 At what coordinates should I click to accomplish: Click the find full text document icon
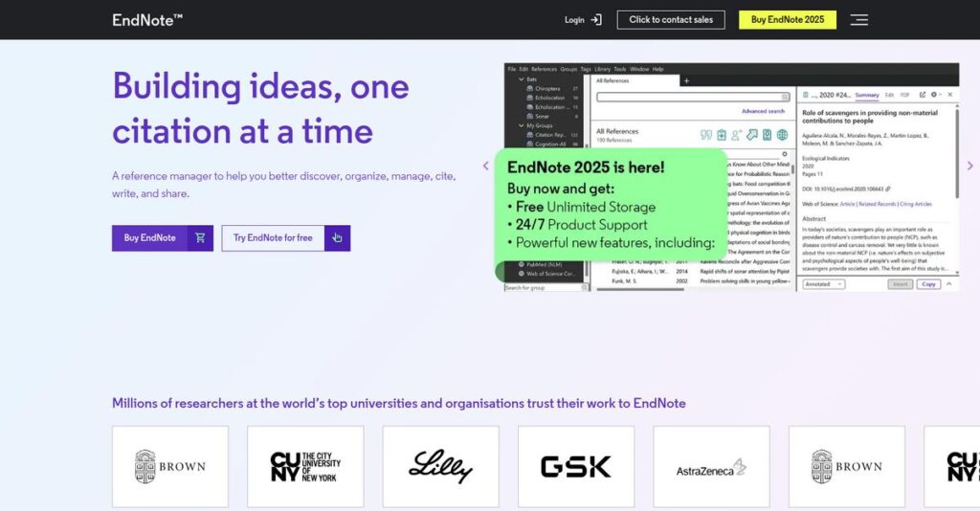click(x=767, y=135)
